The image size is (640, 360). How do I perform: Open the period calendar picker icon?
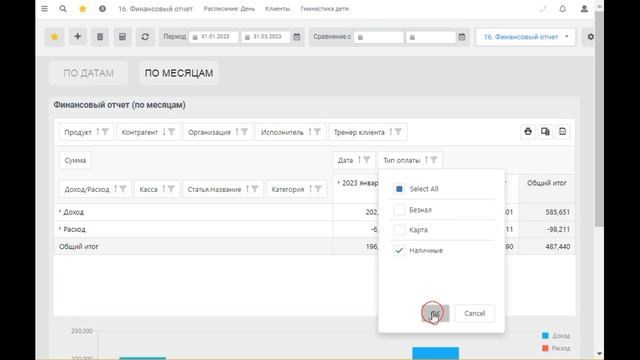tap(297, 37)
